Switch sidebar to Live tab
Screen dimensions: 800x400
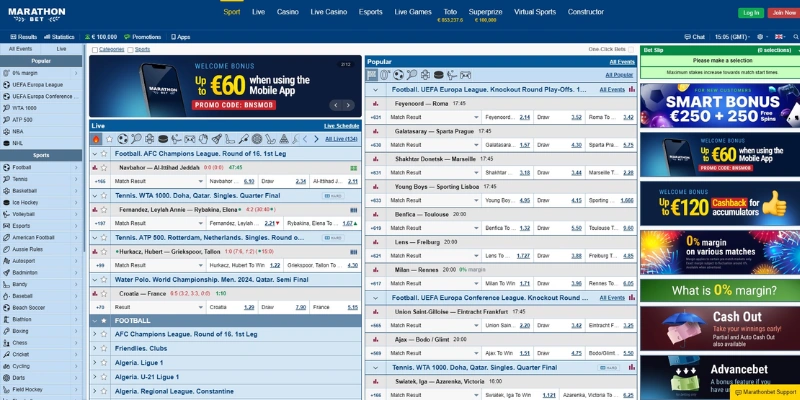tap(61, 49)
